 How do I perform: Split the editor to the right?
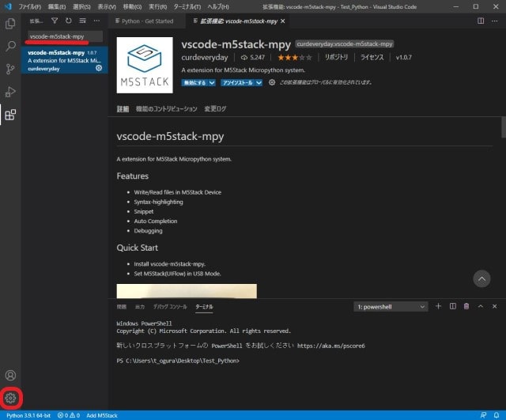pos(481,21)
